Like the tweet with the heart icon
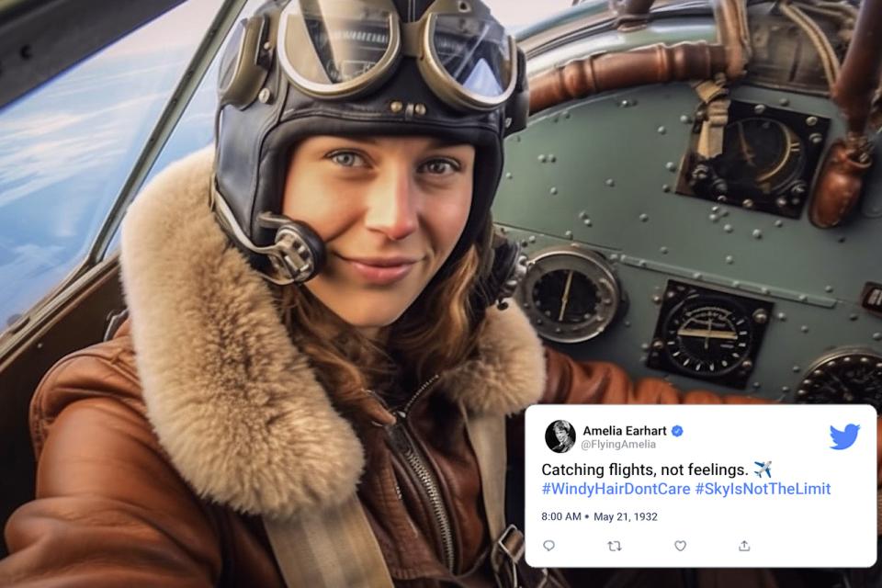The height and width of the screenshot is (588, 882). tap(680, 545)
